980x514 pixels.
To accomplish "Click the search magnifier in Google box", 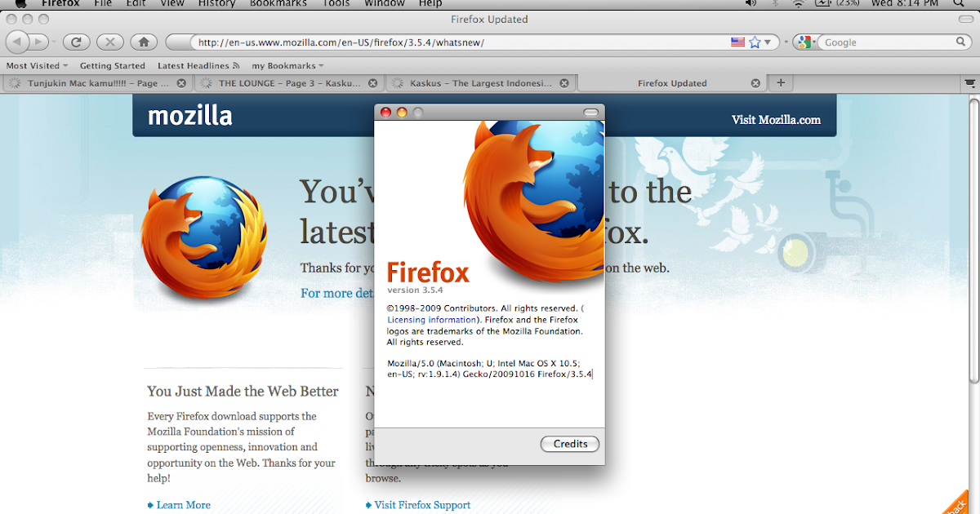I will [x=961, y=42].
